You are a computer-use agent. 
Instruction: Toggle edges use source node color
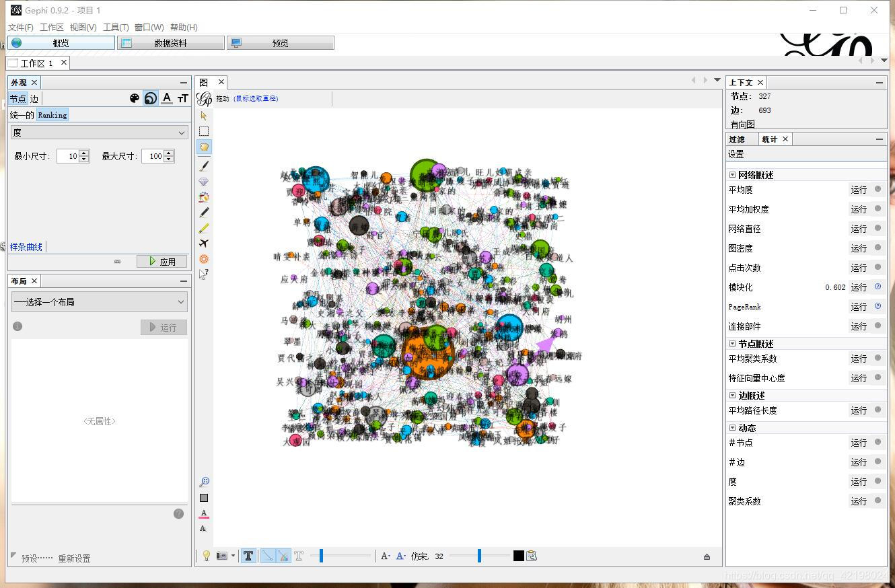coord(283,556)
